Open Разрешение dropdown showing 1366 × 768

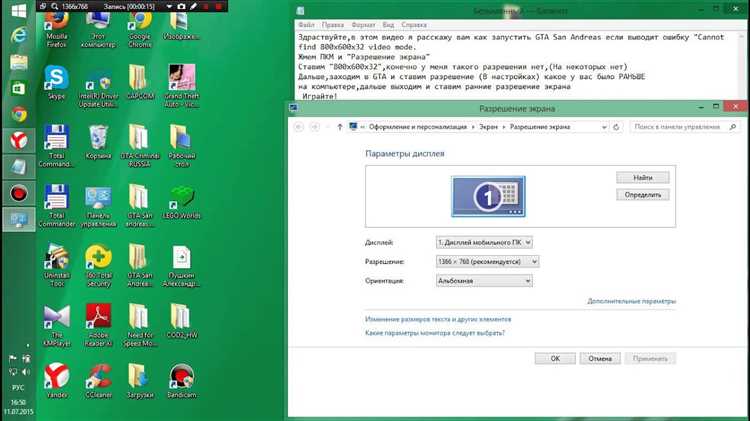tap(487, 262)
